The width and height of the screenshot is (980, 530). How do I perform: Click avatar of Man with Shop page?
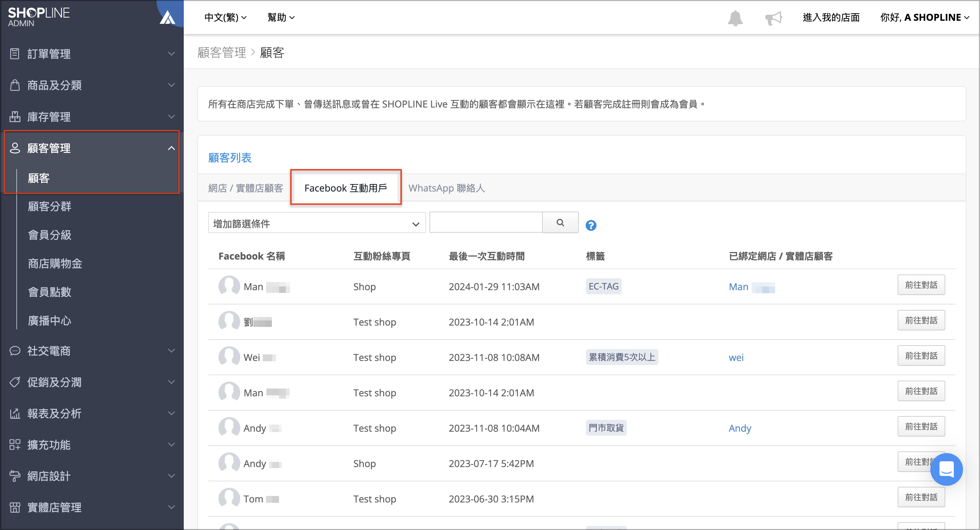(x=229, y=286)
